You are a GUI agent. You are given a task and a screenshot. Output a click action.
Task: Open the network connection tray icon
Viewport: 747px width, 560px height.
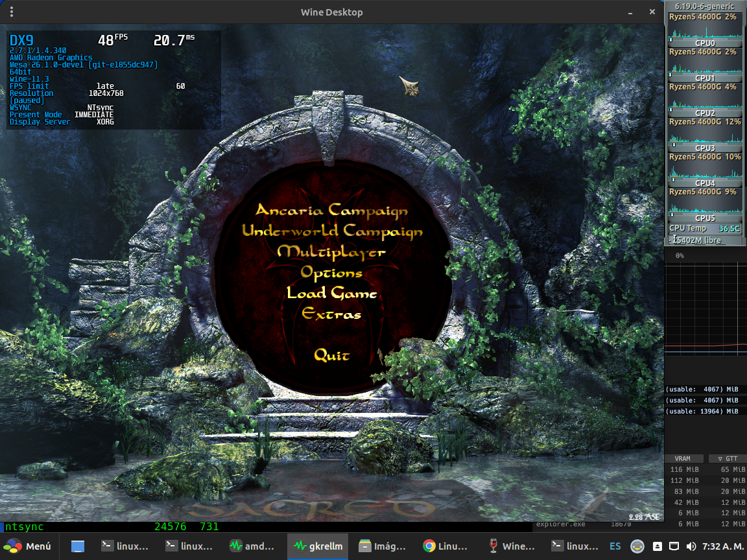(x=674, y=546)
